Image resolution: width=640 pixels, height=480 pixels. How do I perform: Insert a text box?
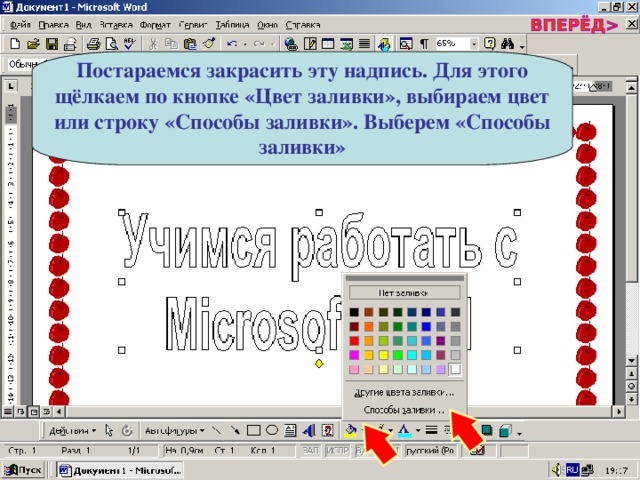(290, 431)
